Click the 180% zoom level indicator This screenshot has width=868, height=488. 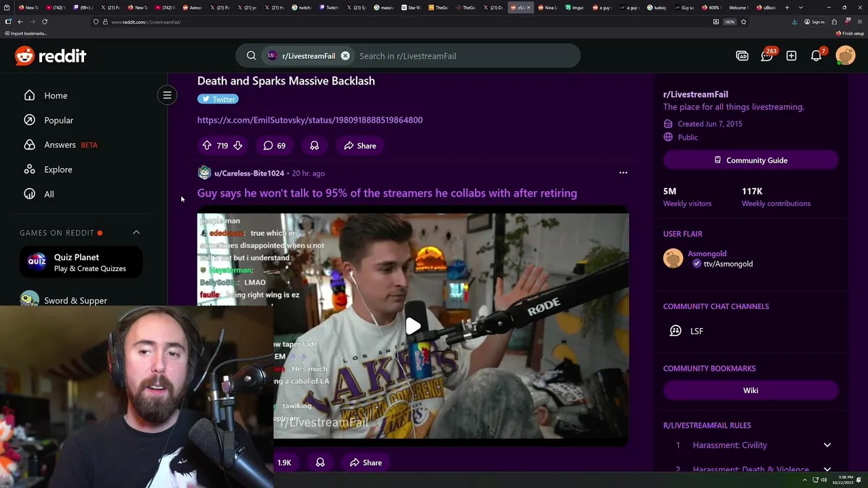(730, 22)
